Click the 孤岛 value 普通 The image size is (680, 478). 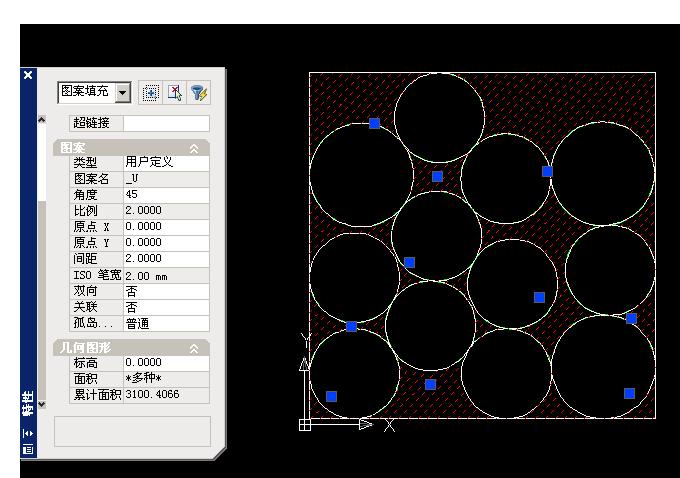166,324
